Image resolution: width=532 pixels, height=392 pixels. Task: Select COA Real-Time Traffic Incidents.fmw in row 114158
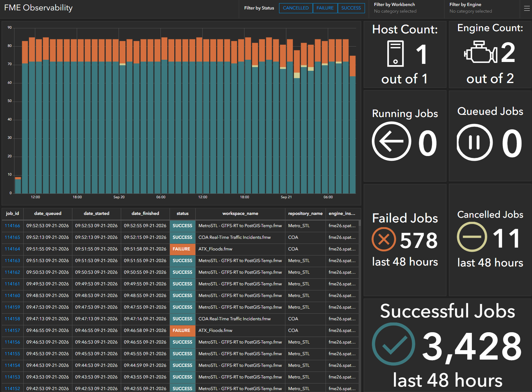click(x=235, y=319)
